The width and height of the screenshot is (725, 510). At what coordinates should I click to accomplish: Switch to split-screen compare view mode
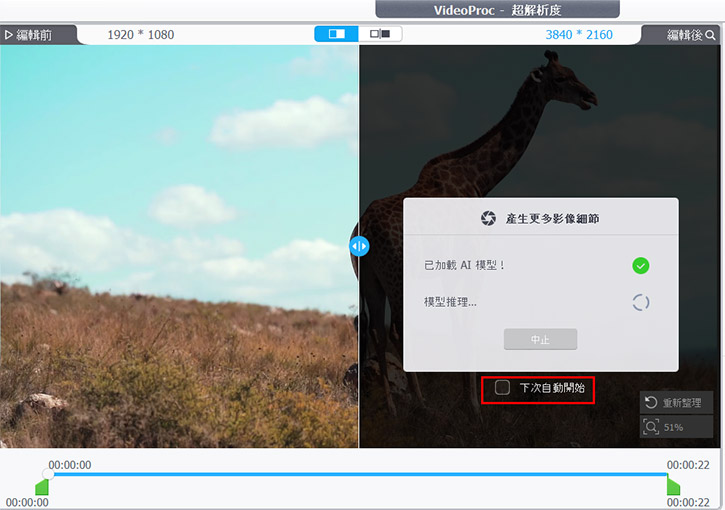click(x=337, y=34)
